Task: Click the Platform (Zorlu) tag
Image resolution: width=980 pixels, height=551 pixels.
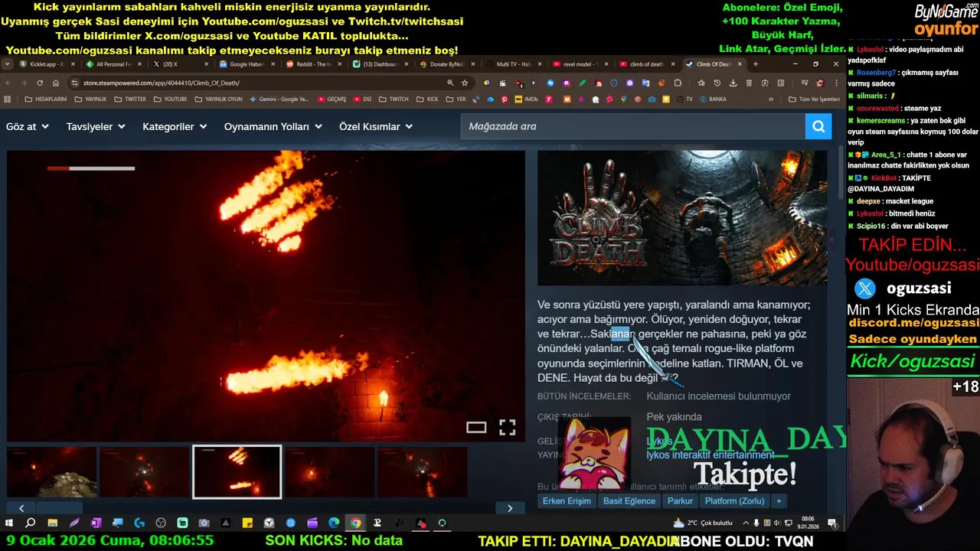Action: (x=735, y=501)
